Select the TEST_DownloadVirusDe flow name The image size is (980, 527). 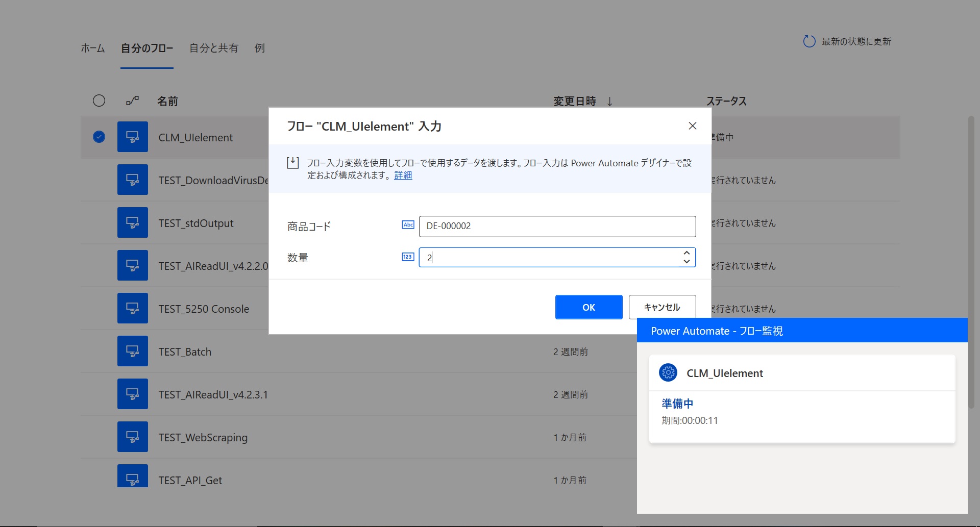click(x=213, y=181)
